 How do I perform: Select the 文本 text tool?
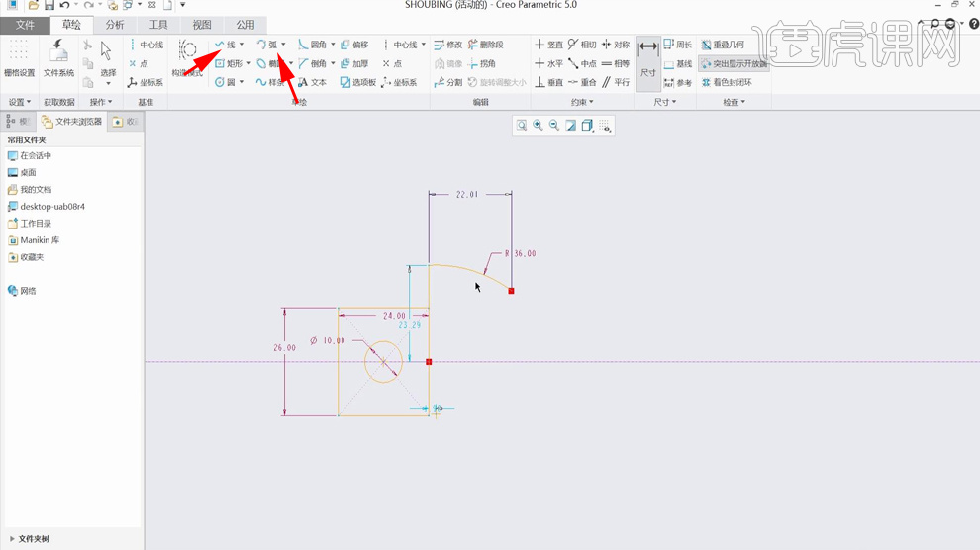click(x=313, y=82)
